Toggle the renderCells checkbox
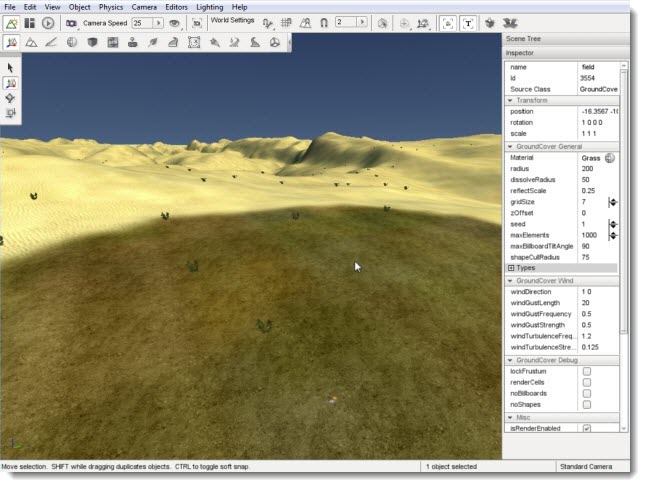Screen dimensions: 645x487 pyautogui.click(x=587, y=382)
